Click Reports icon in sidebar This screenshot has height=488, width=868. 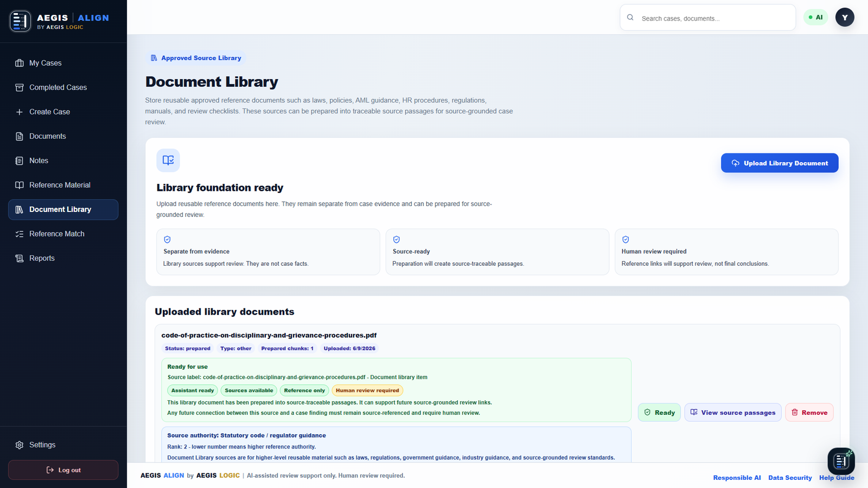click(20, 258)
